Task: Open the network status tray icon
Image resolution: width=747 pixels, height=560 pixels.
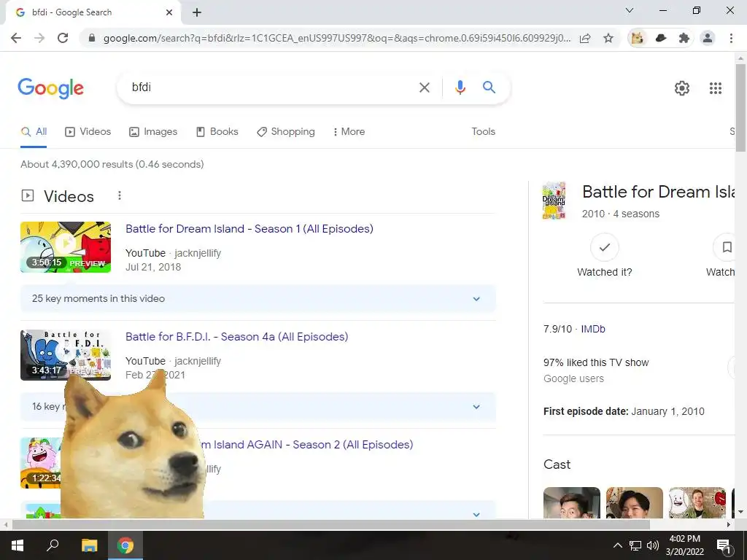Action: click(x=635, y=545)
